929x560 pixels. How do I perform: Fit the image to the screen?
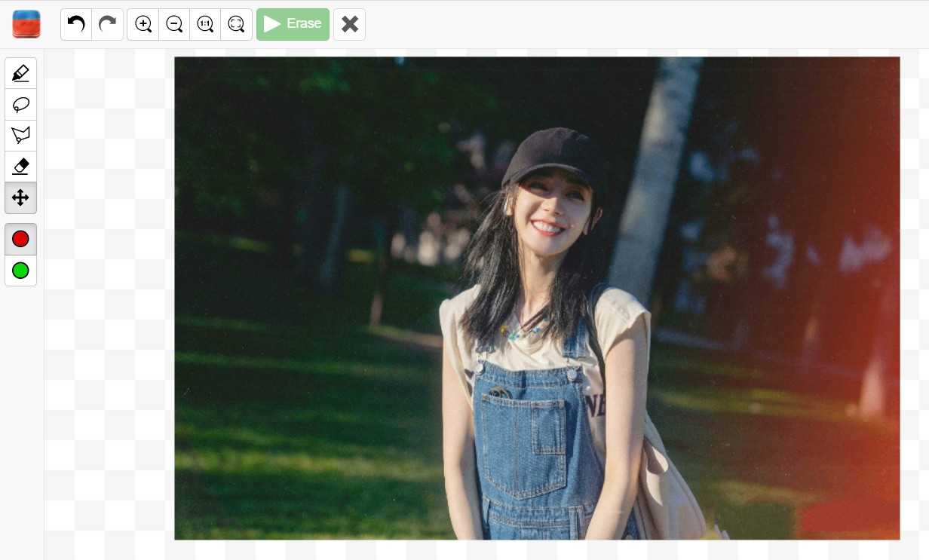click(x=236, y=24)
